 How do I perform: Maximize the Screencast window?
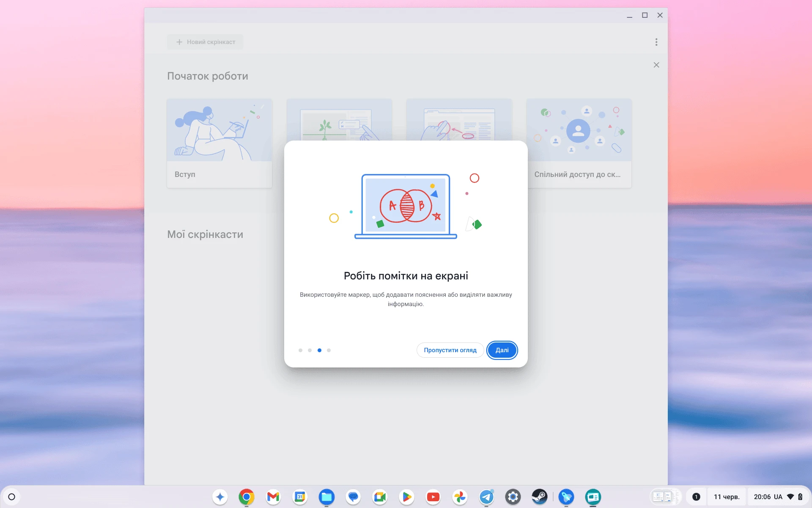[645, 15]
